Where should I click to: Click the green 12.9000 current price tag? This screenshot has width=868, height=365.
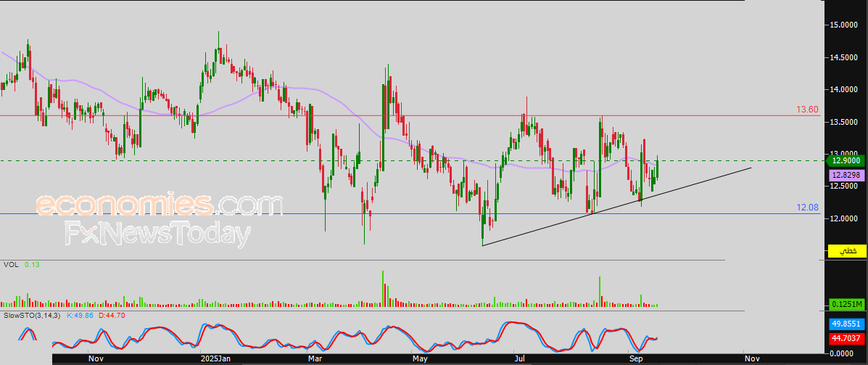pos(846,160)
